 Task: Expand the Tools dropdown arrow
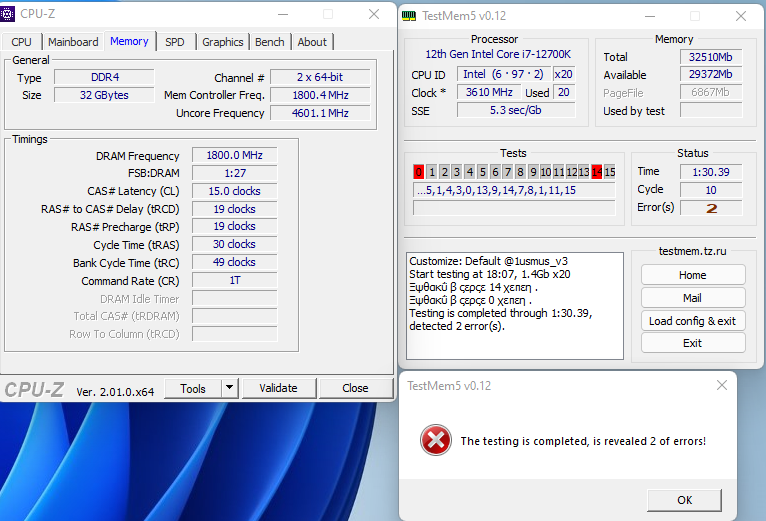coord(229,389)
